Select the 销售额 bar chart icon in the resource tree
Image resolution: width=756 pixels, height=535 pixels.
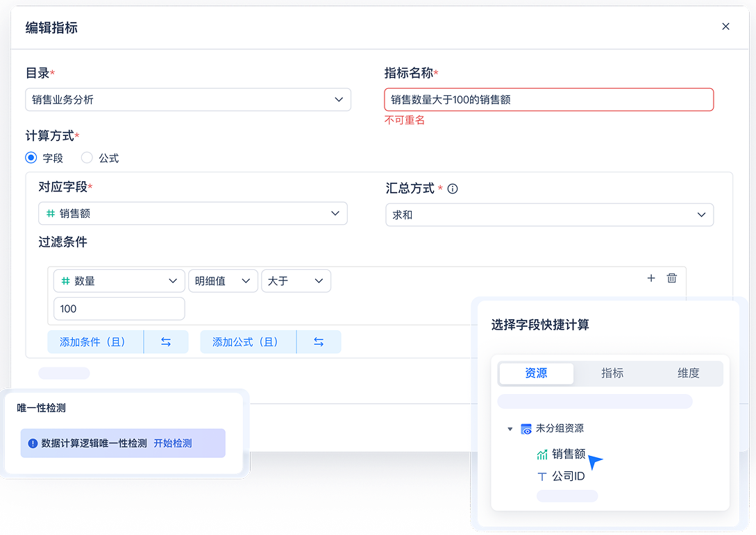pyautogui.click(x=541, y=455)
